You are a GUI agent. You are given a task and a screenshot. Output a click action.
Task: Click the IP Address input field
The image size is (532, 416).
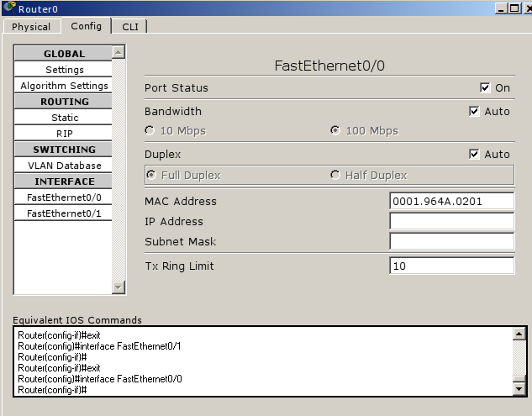click(451, 221)
